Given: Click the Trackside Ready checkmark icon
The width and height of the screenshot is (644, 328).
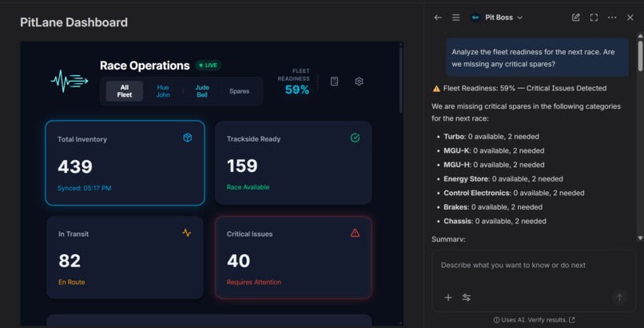Looking at the screenshot, I should (x=356, y=138).
